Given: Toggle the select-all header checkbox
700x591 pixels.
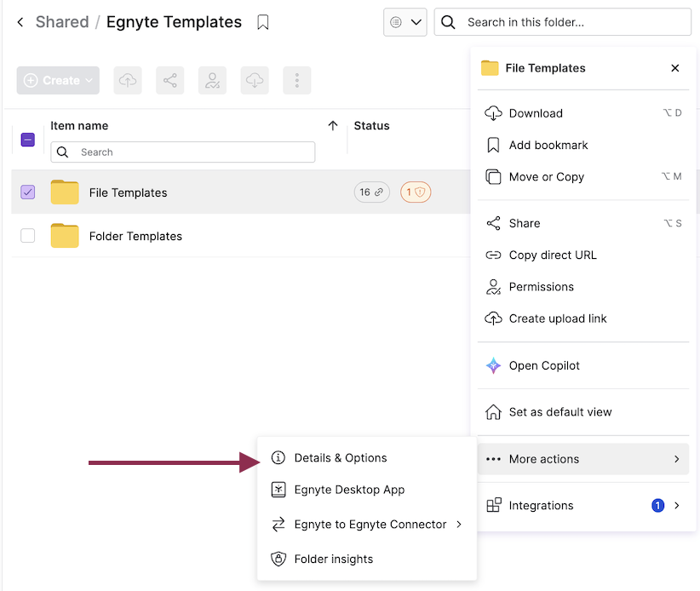Looking at the screenshot, I should click(28, 140).
